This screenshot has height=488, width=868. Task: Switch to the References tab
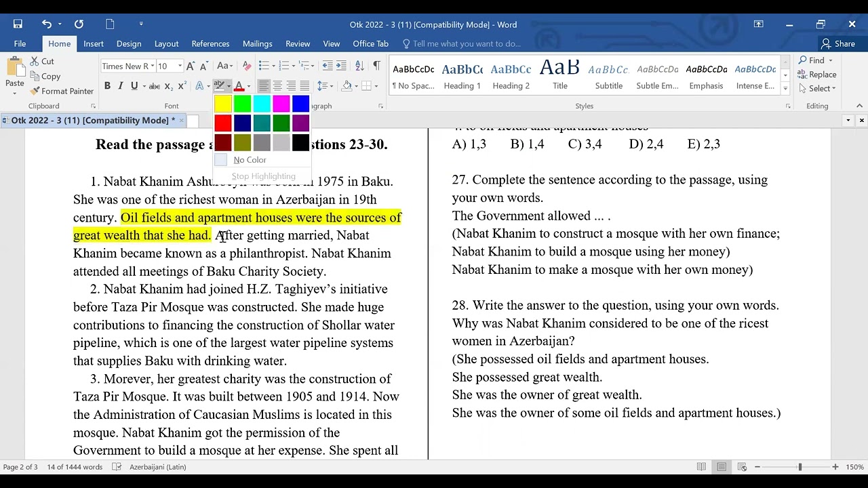(210, 43)
